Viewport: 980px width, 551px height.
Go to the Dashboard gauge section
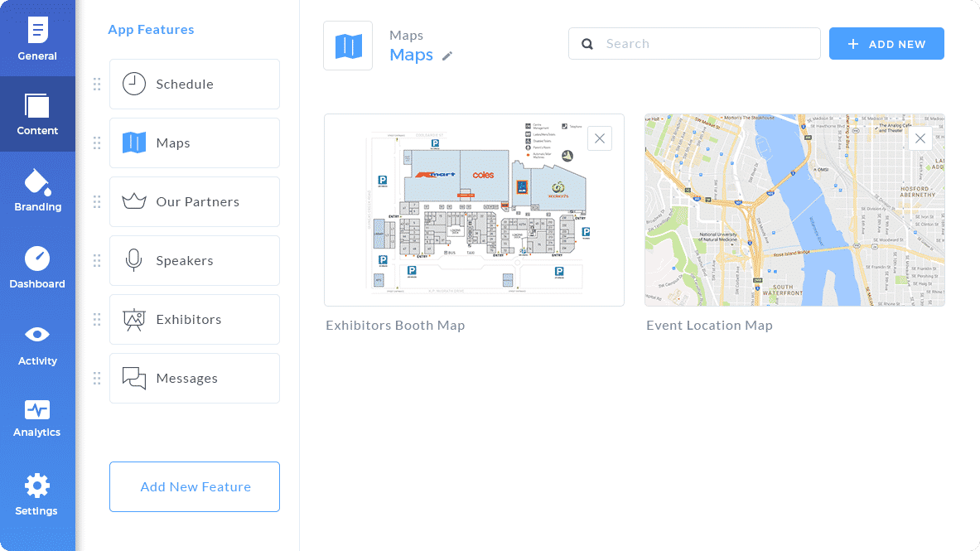coord(37,268)
